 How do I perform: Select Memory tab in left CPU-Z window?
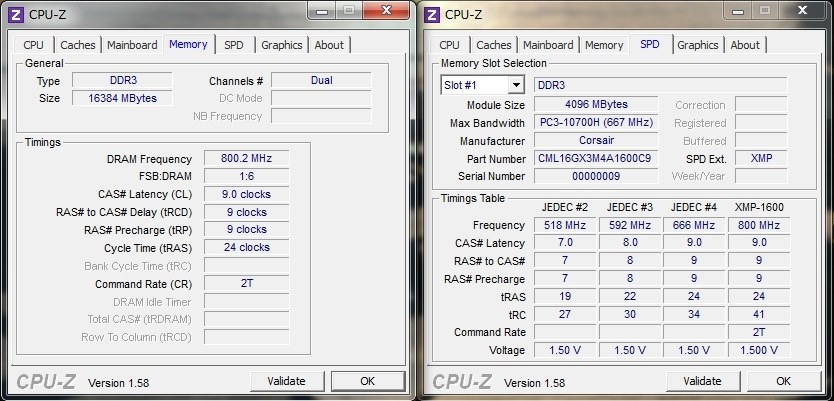coord(188,44)
